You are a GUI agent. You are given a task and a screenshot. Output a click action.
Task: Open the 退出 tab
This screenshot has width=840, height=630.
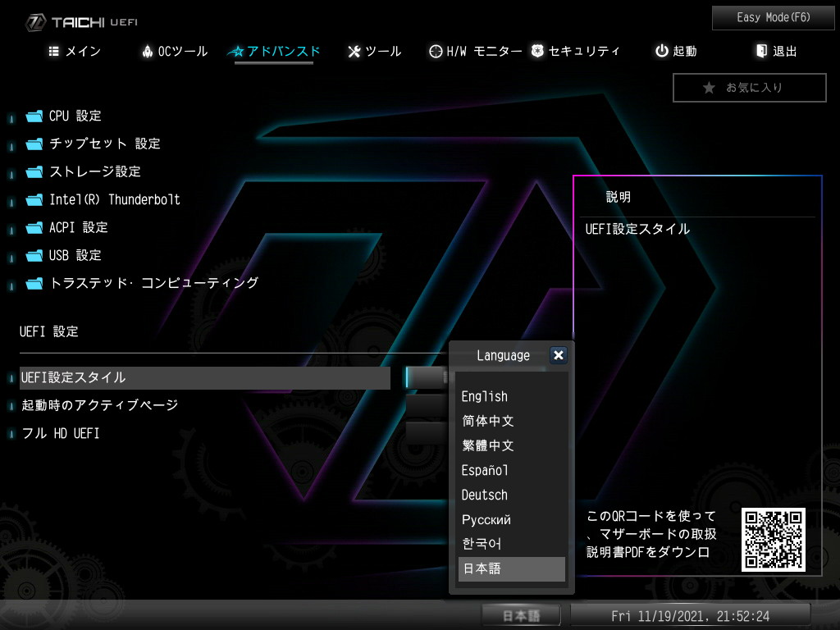pyautogui.click(x=777, y=52)
